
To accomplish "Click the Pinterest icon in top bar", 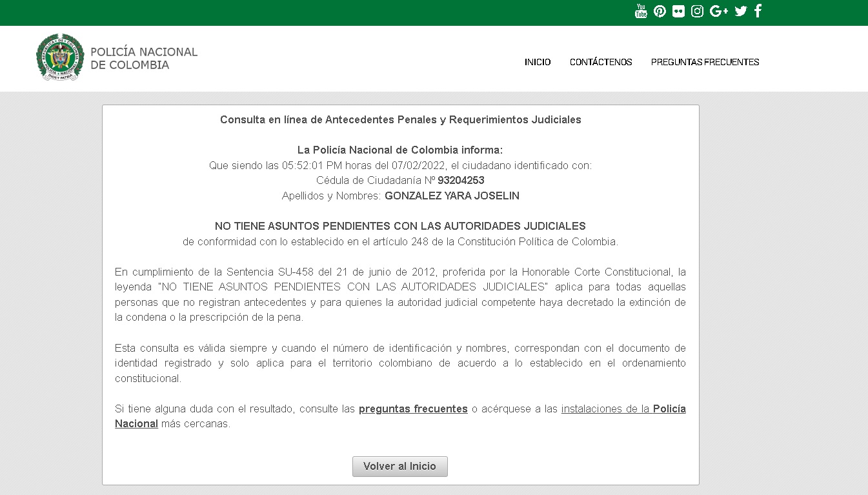I will 660,11.
